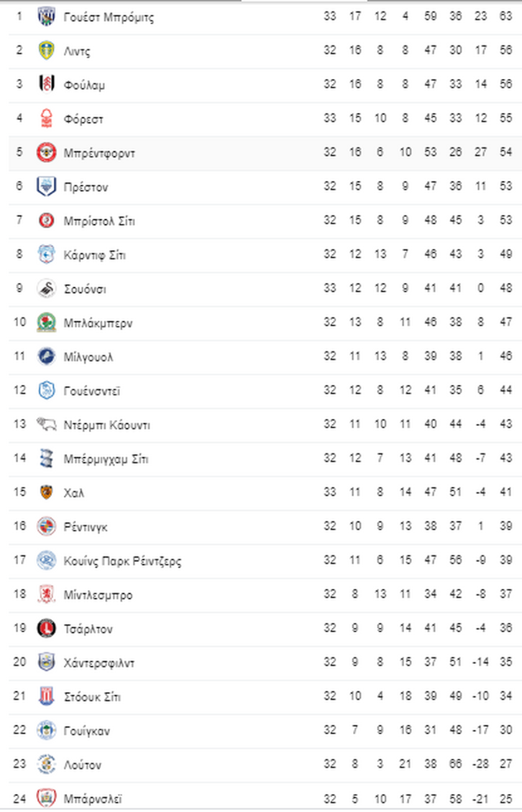Select the Στόουκ Σίτι striped crest
Viewport: 522px width, 812px height.
coord(47,696)
